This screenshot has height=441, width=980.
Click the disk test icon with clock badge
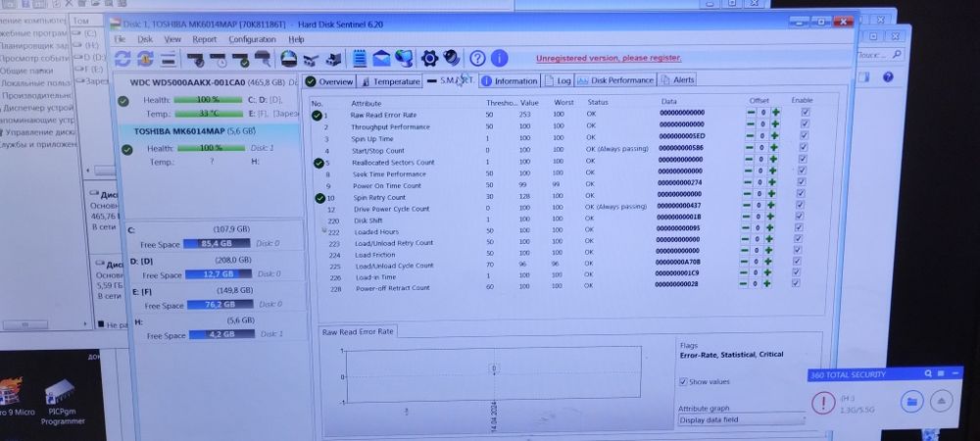(x=219, y=60)
